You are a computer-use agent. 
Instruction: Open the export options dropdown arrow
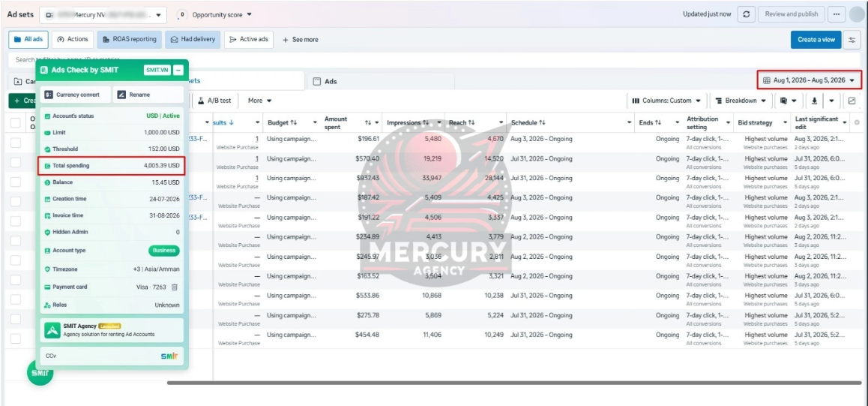[x=831, y=101]
